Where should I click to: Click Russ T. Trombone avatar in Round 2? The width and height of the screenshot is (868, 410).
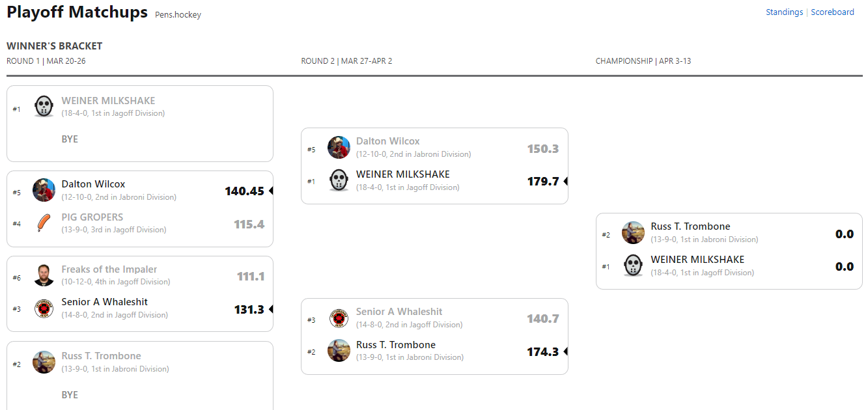click(x=339, y=351)
